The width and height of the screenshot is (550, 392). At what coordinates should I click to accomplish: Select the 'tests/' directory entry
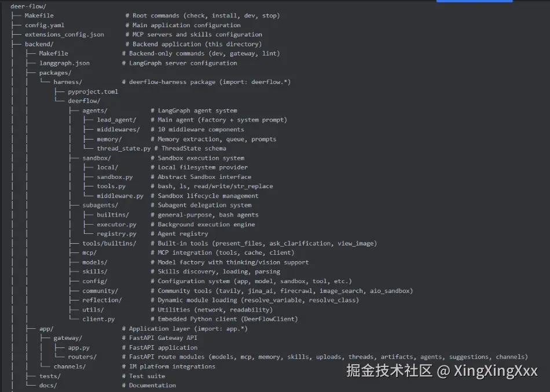coord(50,376)
